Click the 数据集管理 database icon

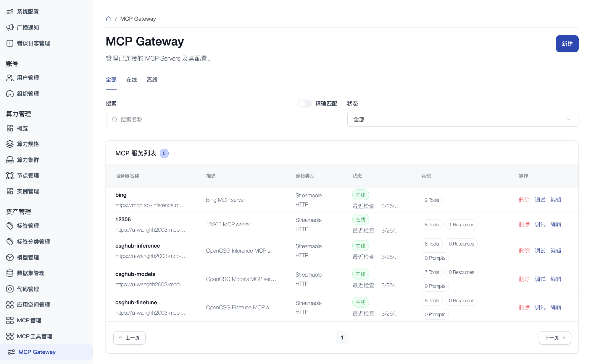(10, 273)
